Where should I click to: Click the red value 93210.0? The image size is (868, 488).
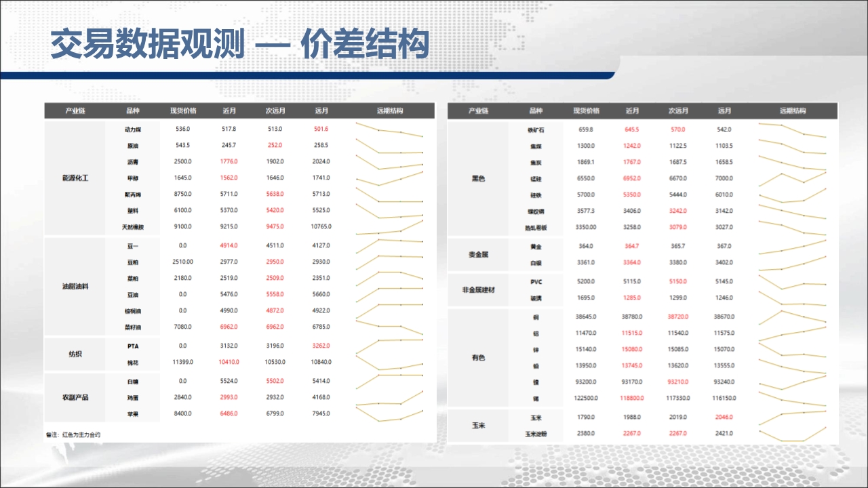[677, 382]
